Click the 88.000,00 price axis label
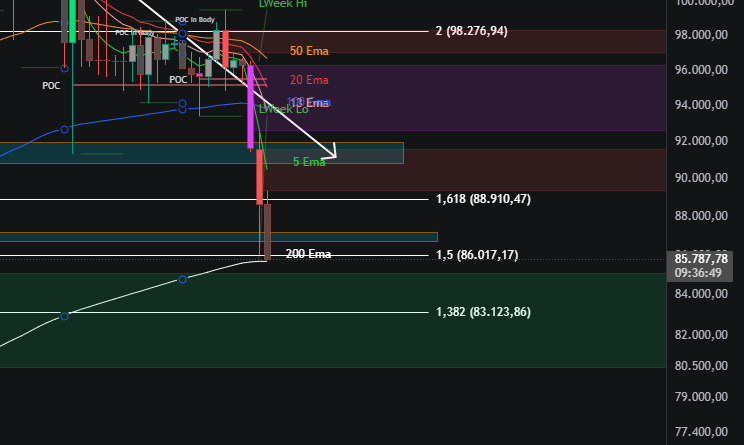This screenshot has height=445, width=744. click(701, 215)
